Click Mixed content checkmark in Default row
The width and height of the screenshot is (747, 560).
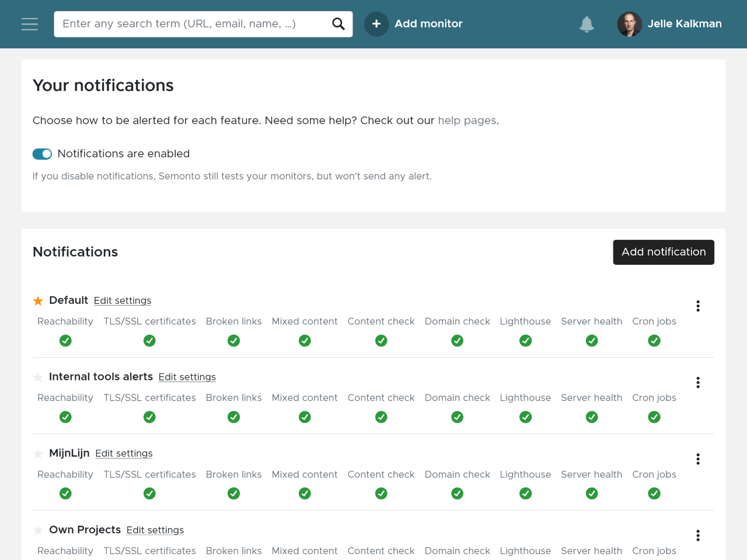pos(305,341)
